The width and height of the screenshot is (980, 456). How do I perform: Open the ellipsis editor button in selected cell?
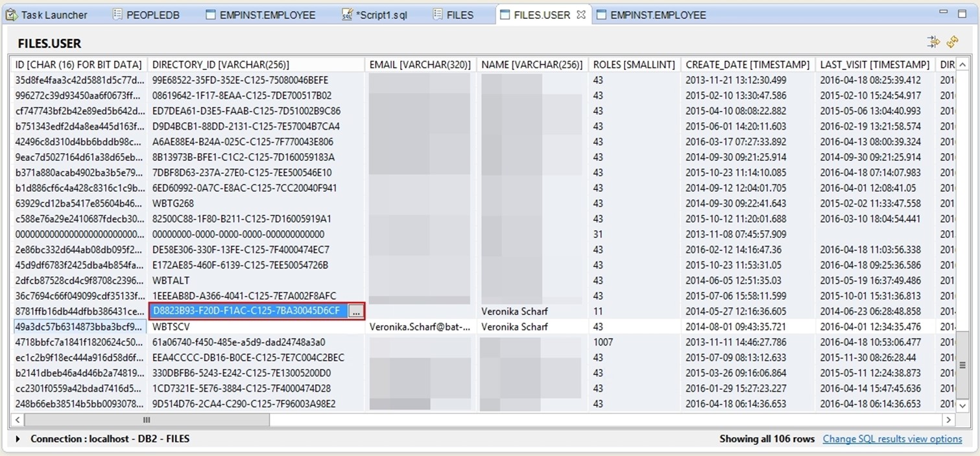click(x=355, y=312)
